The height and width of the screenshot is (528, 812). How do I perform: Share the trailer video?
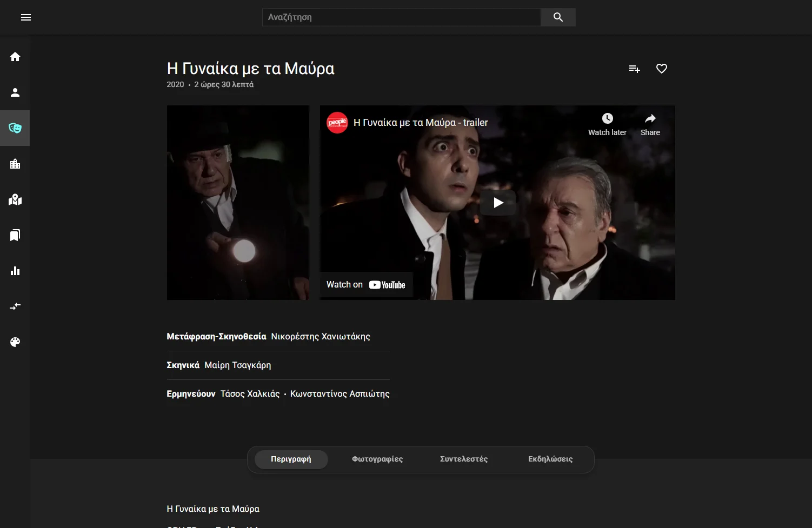coord(650,125)
